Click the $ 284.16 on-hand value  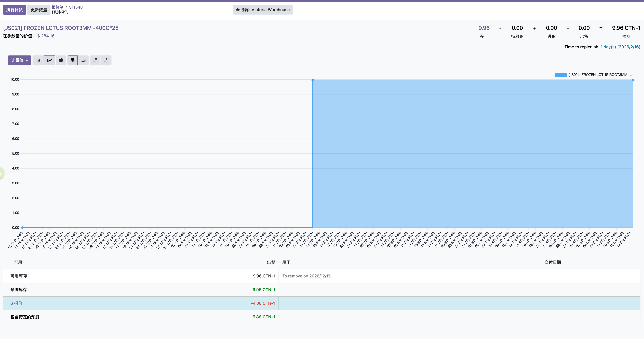46,36
